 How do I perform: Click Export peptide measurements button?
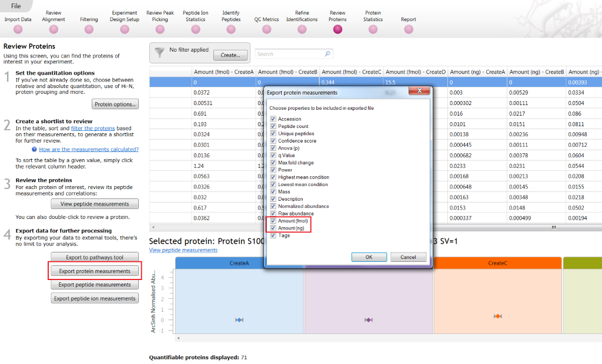click(x=95, y=285)
